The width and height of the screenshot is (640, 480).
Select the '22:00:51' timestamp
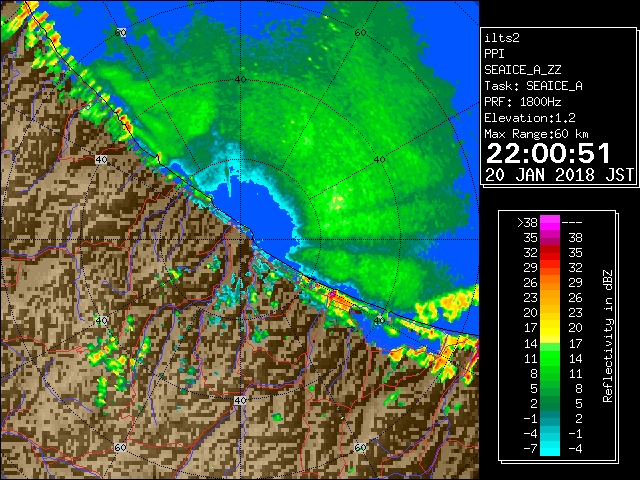548,153
